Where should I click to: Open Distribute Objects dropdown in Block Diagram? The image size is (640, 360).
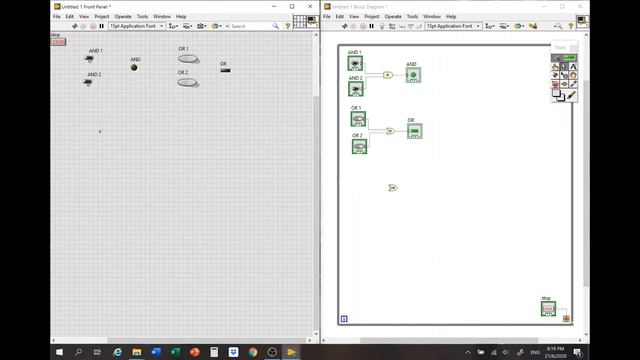[504, 26]
